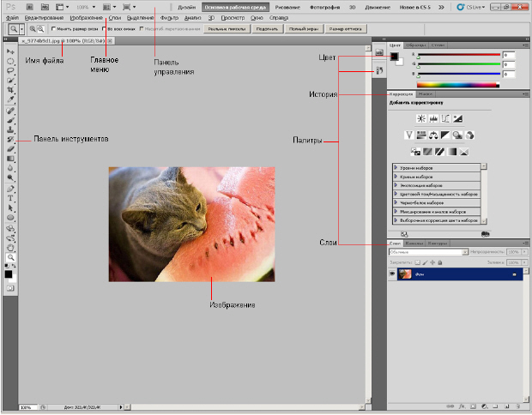The height and width of the screenshot is (415, 532).
Task: Expand 'Кривые наборов' presets list
Action: click(394, 174)
